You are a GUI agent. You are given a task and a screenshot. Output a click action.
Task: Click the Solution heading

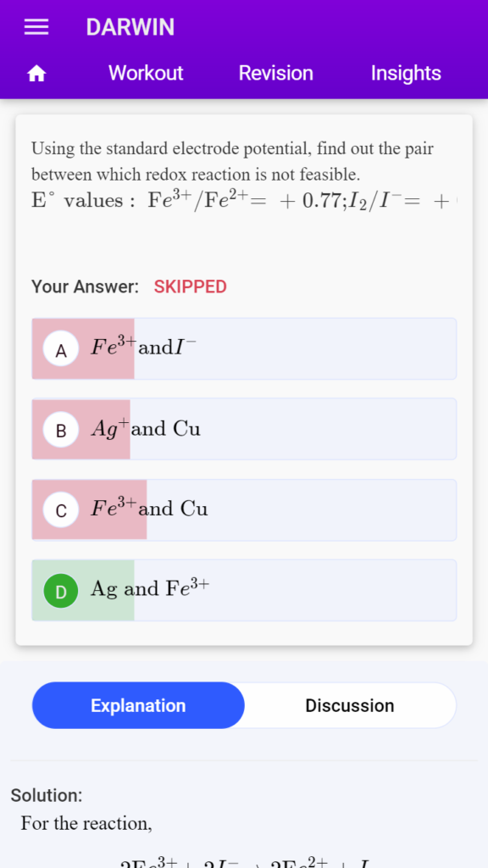[x=47, y=795]
